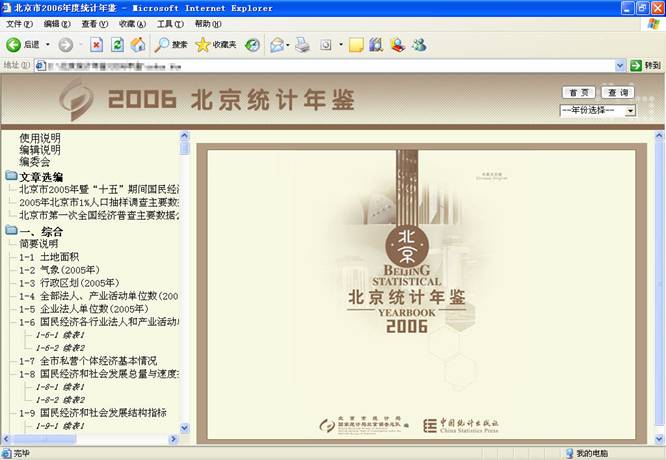Open the Edit button dropdown arrow
Screen dimensions: 666x460
[x=341, y=45]
